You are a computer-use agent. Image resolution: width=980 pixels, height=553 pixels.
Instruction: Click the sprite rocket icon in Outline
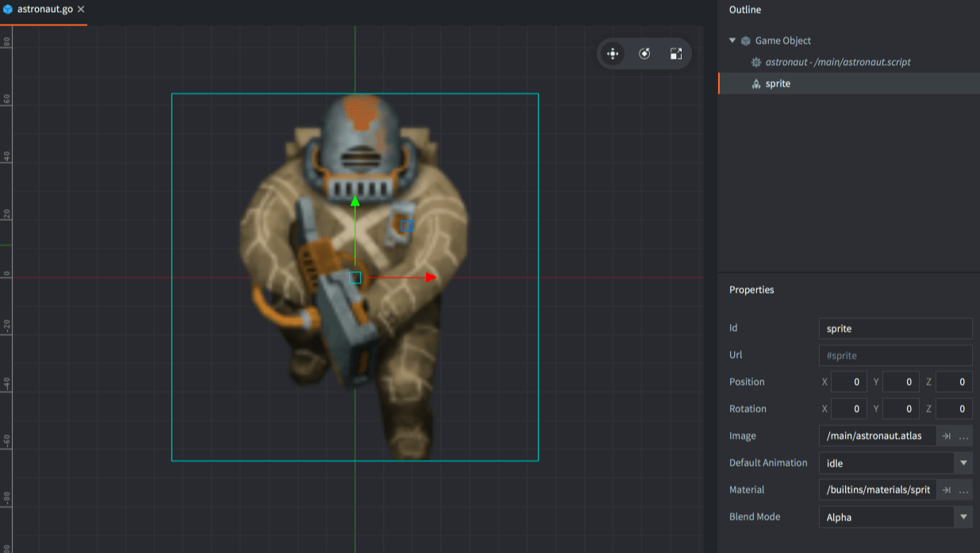pyautogui.click(x=756, y=83)
